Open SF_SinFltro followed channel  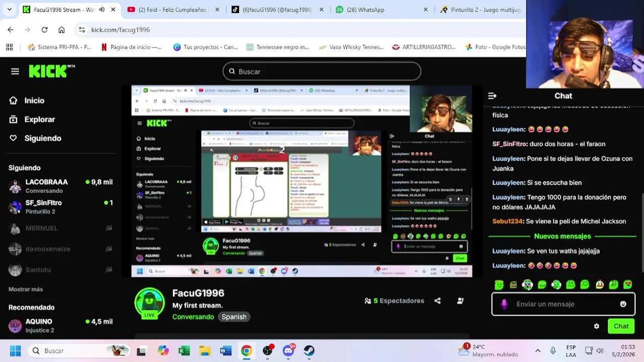point(60,207)
